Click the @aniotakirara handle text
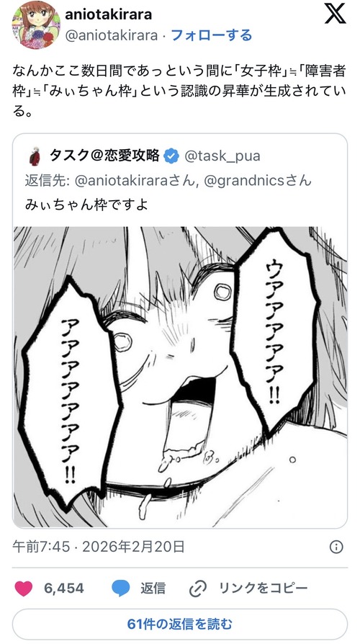Screen dimensions: 360x644 (x=112, y=35)
